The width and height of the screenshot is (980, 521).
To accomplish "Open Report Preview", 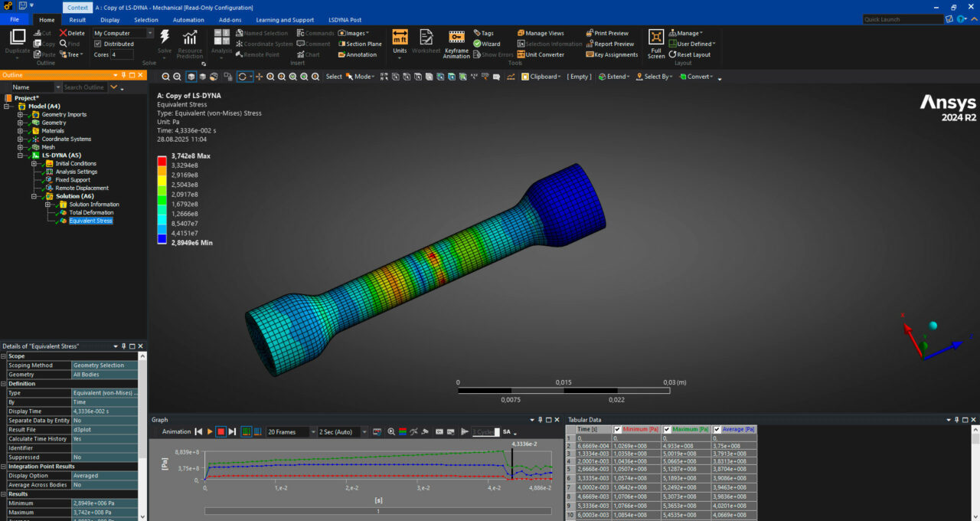I will (609, 44).
